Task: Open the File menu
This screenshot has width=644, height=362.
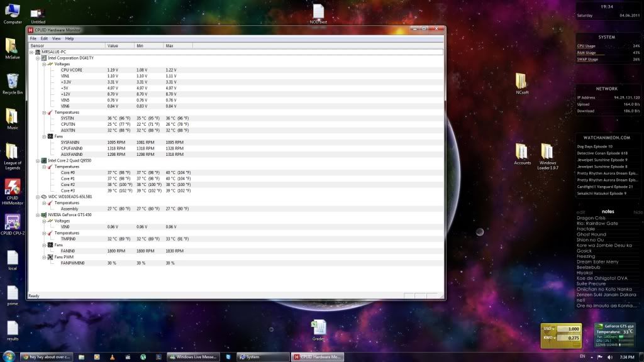Action: [33, 38]
